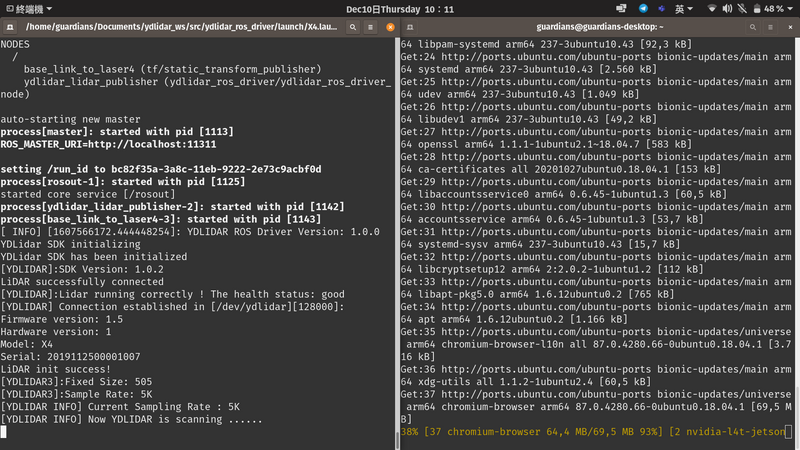Click the new tab icon in guardians-desktop terminal
The image size is (800, 450).
(x=410, y=27)
